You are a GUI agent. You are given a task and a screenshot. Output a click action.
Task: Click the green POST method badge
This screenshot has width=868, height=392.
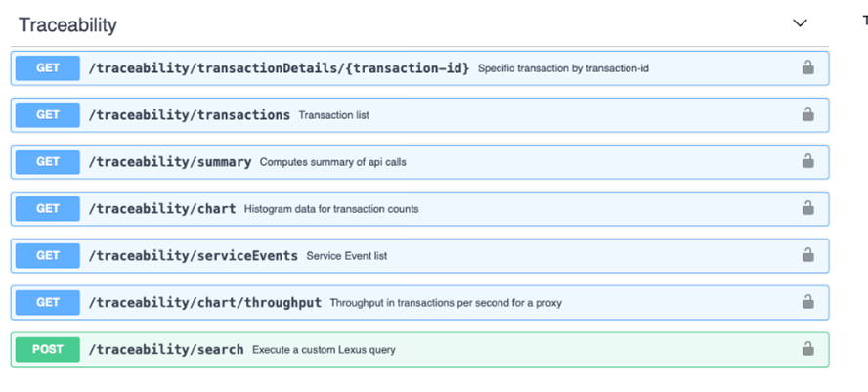[x=48, y=349]
